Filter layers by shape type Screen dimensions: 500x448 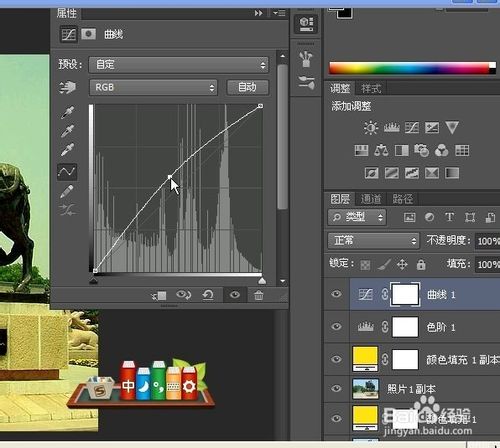click(470, 218)
